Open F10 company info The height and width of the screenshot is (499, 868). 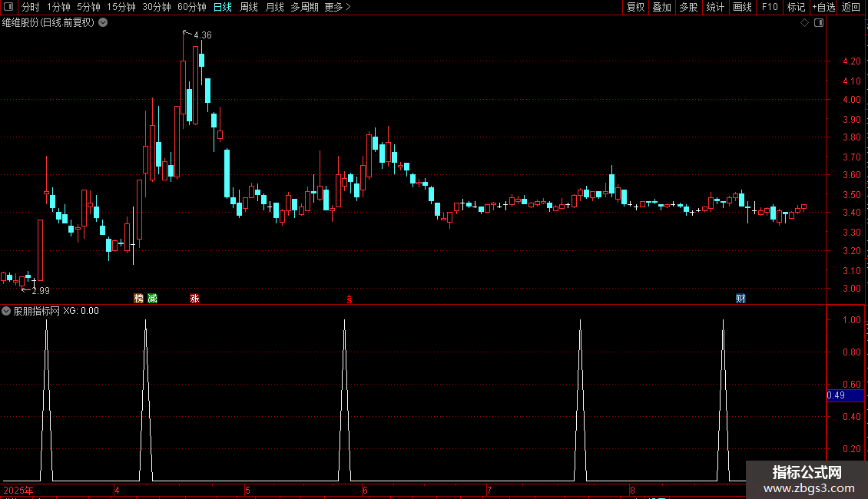pyautogui.click(x=770, y=7)
